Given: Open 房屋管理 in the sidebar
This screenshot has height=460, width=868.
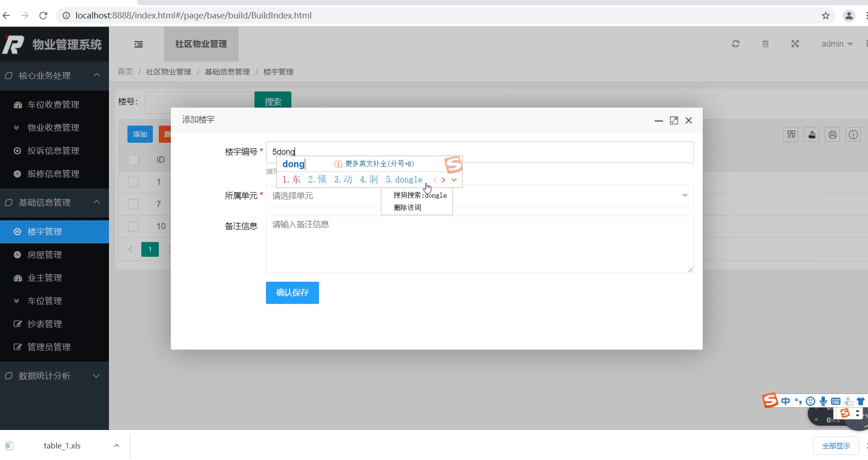Looking at the screenshot, I should pos(54,255).
